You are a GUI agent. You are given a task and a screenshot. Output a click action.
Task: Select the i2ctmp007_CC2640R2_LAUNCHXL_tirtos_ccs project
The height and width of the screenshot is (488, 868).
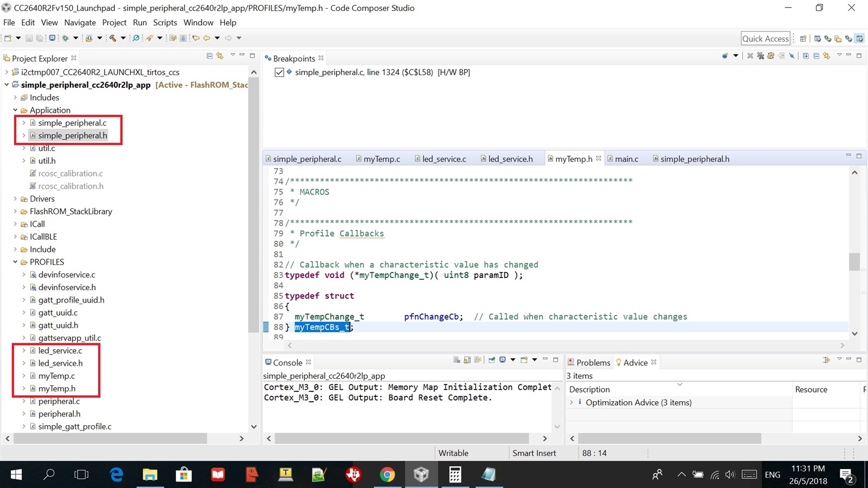point(100,72)
